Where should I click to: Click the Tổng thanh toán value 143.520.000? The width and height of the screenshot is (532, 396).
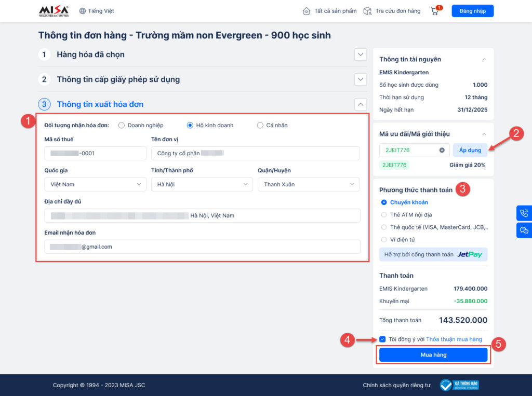point(463,320)
